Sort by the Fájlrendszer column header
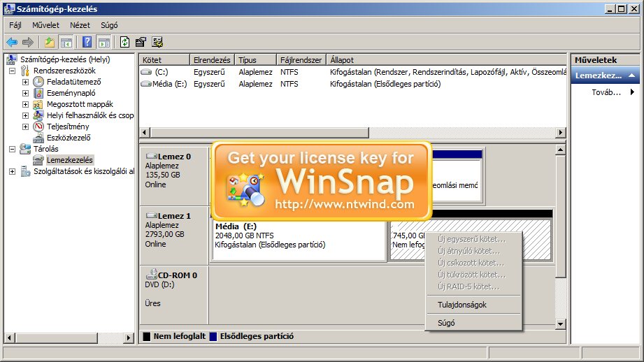The width and height of the screenshot is (644, 362). pyautogui.click(x=301, y=60)
